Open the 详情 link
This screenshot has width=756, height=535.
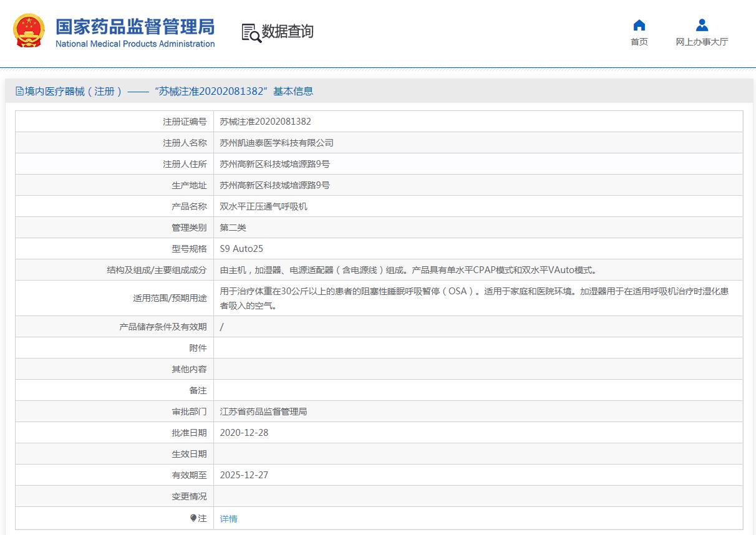(229, 519)
